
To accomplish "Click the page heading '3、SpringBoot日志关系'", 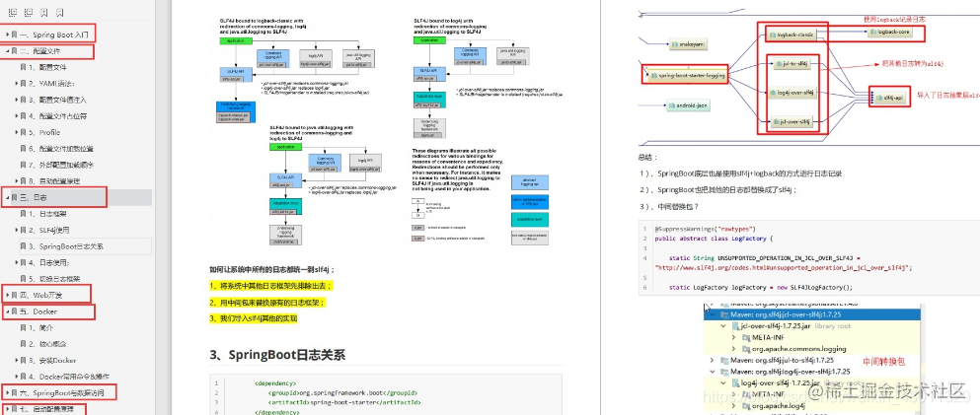I will pos(277,355).
